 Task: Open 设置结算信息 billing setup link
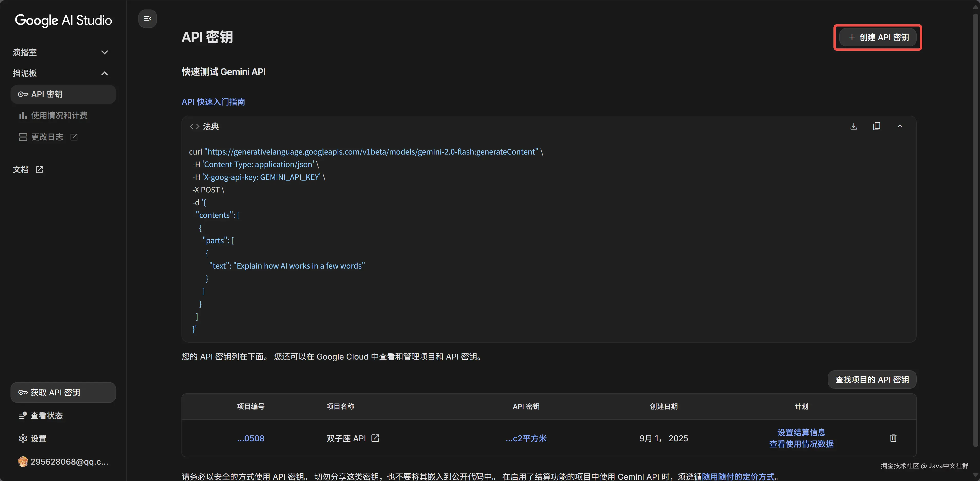click(801, 432)
